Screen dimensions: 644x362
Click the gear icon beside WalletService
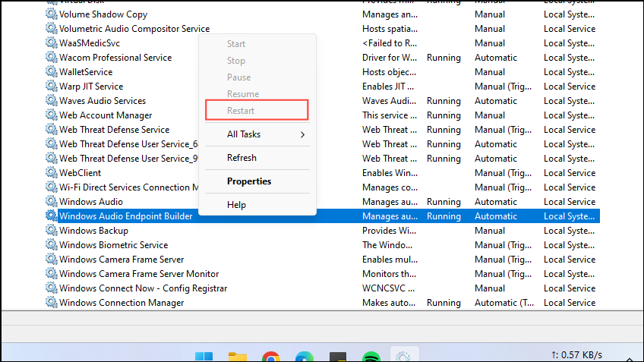point(51,71)
